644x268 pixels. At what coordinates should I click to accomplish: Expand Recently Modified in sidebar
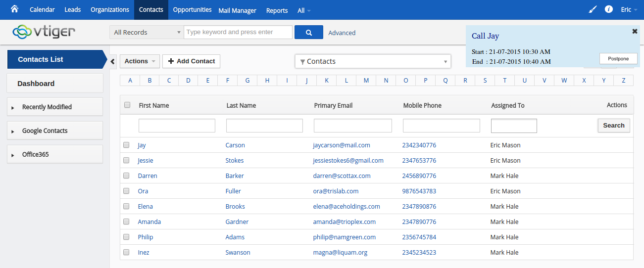coord(47,107)
